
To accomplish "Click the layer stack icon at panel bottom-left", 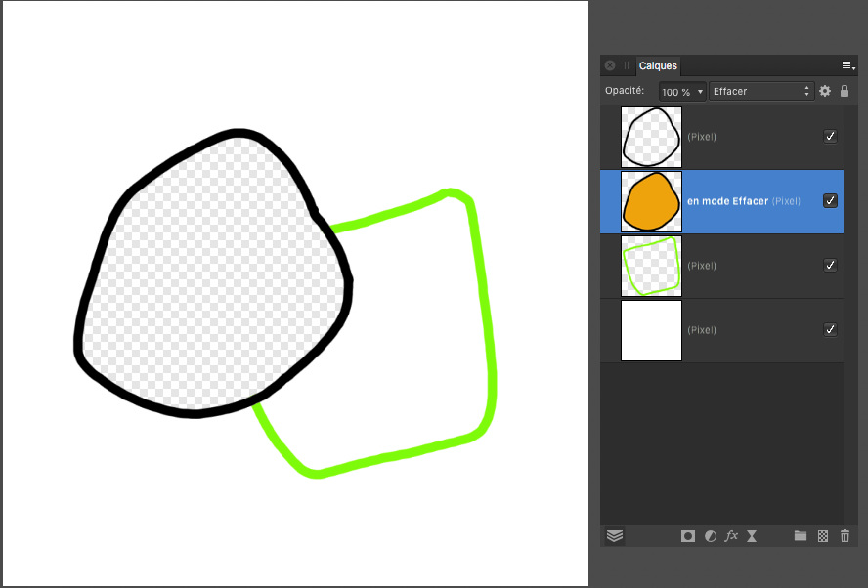I will pyautogui.click(x=615, y=536).
